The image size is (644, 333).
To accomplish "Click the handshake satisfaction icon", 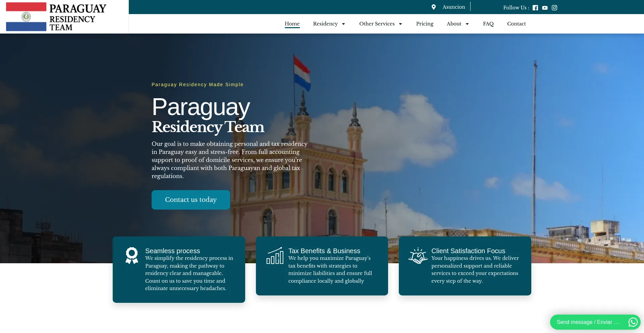I will pyautogui.click(x=418, y=256).
